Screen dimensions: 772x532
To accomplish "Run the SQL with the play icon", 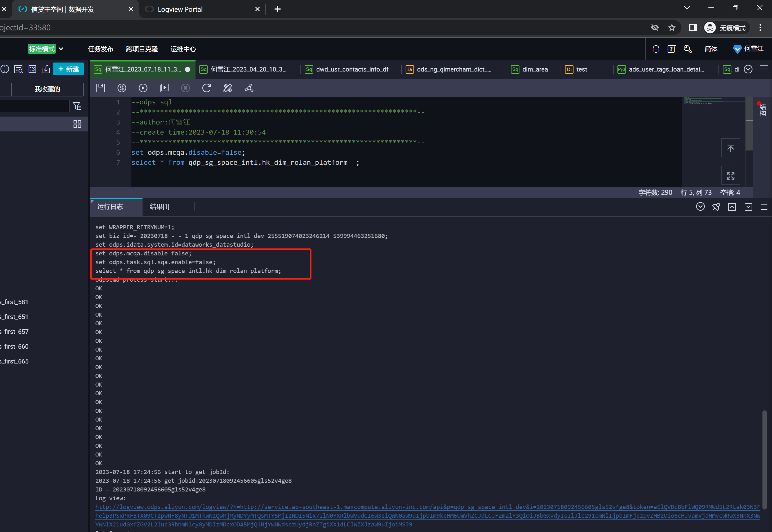I will point(143,88).
